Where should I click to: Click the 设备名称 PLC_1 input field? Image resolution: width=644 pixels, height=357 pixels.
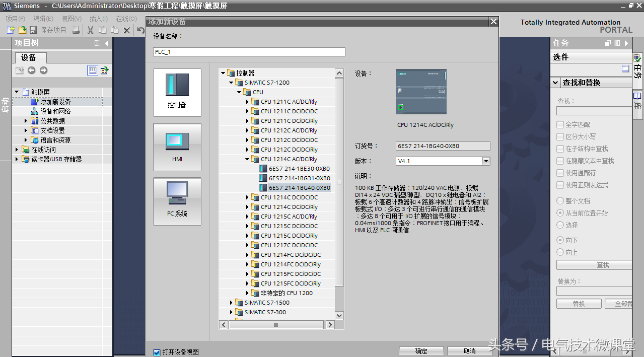249,52
